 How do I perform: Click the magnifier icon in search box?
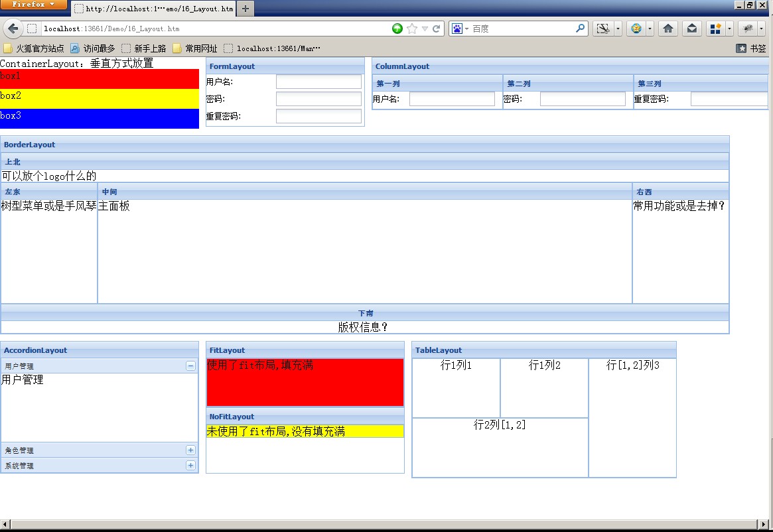click(580, 29)
